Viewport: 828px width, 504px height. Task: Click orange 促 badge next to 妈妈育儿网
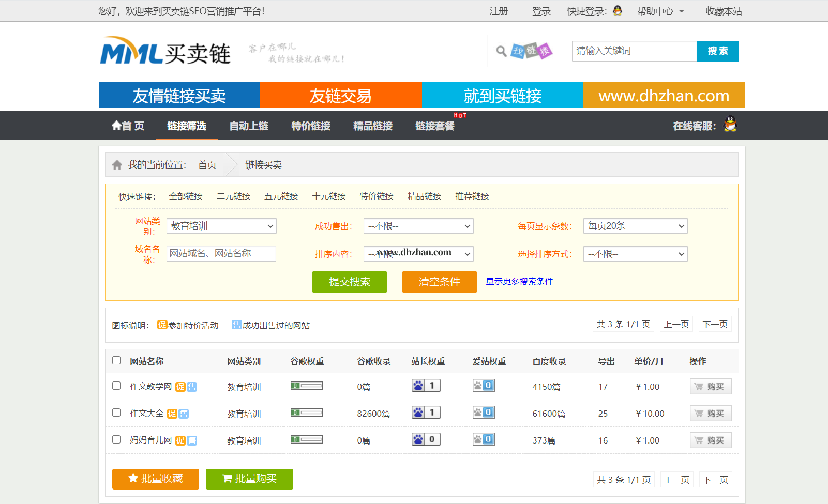pyautogui.click(x=180, y=440)
